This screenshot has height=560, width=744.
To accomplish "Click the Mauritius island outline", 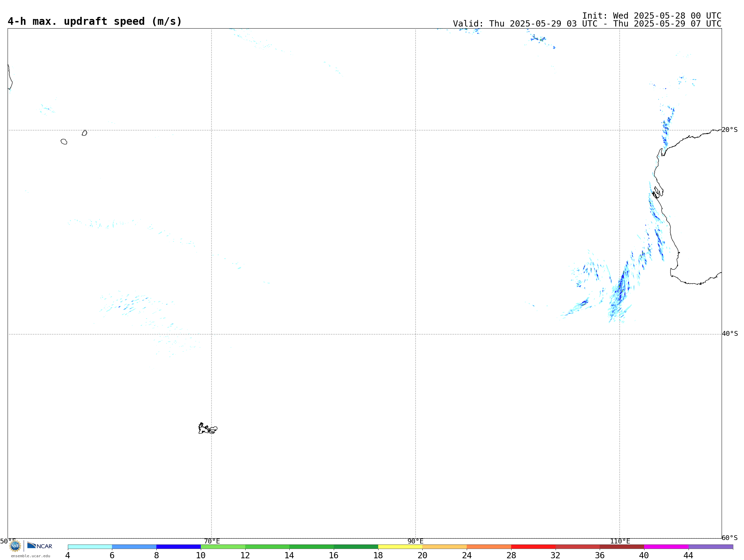I will pyautogui.click(x=84, y=133).
